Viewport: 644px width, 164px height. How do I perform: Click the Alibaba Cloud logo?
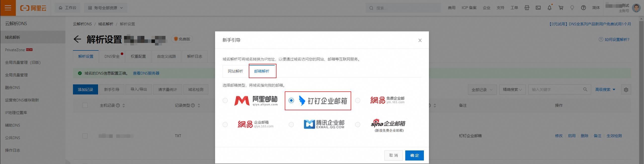pos(33,8)
